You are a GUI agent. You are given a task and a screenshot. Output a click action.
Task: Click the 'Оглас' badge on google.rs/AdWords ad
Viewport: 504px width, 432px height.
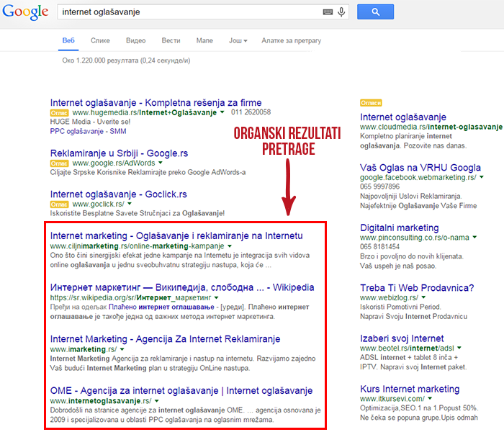(59, 163)
